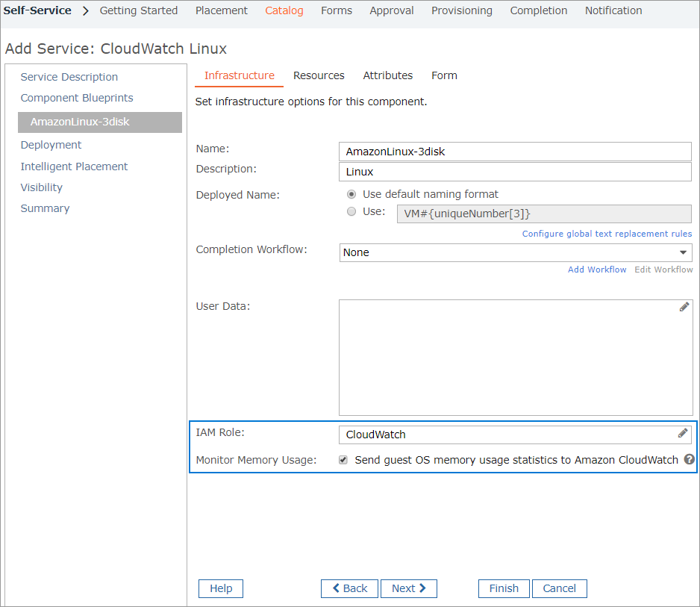The width and height of the screenshot is (700, 607).
Task: Go to the Form tab
Action: 444,75
